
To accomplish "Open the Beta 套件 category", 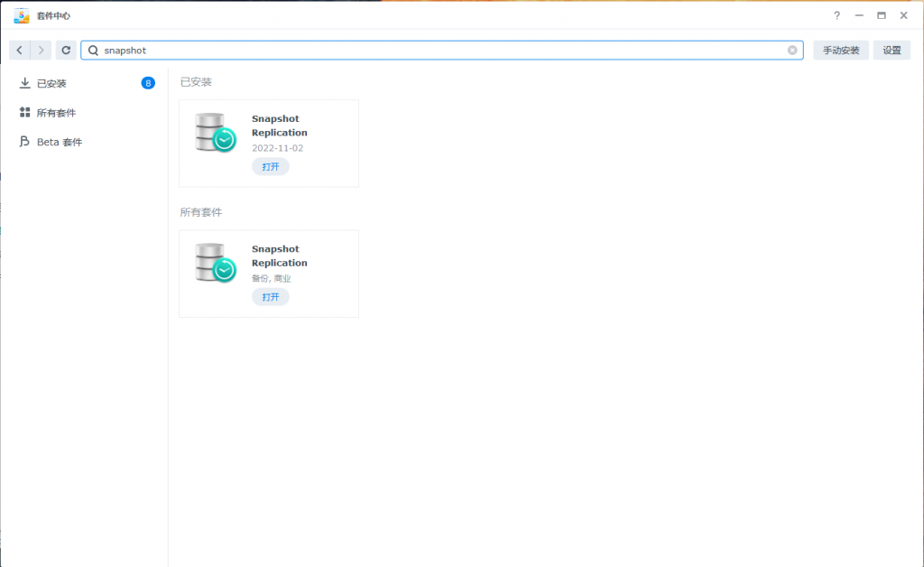I will click(59, 142).
